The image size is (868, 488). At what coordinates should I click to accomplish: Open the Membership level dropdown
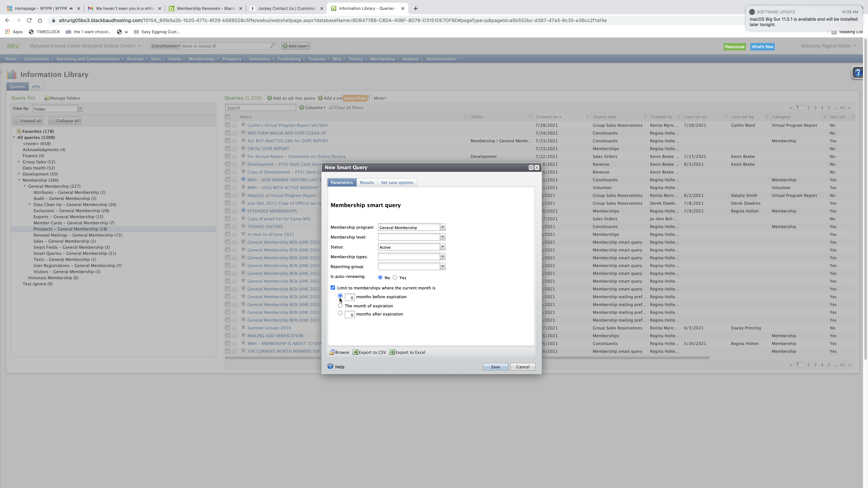click(442, 237)
